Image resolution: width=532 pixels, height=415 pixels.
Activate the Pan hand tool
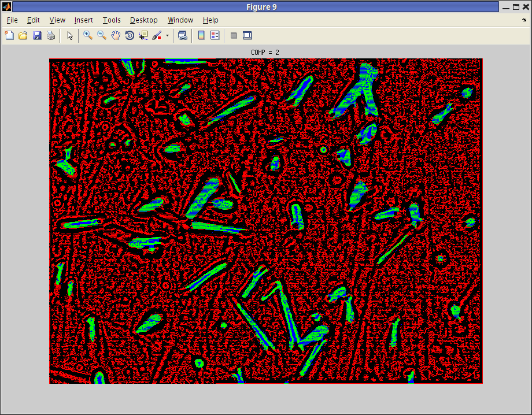pos(116,35)
